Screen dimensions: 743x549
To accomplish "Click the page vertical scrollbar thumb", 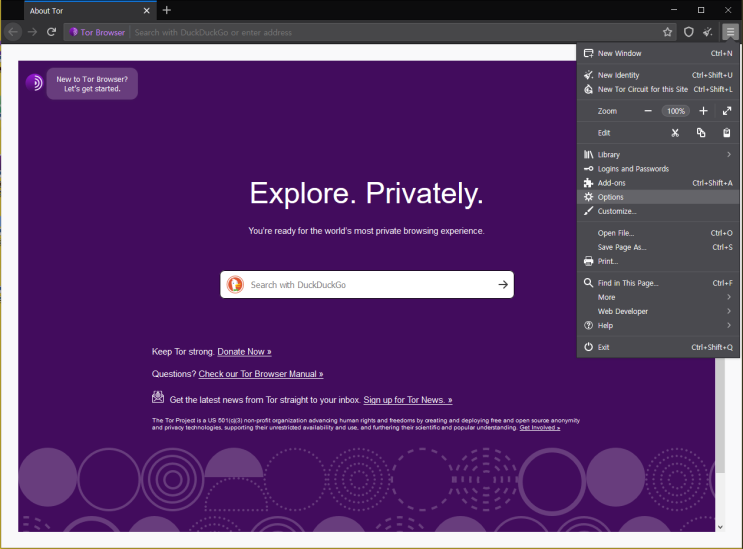I will point(720,415).
